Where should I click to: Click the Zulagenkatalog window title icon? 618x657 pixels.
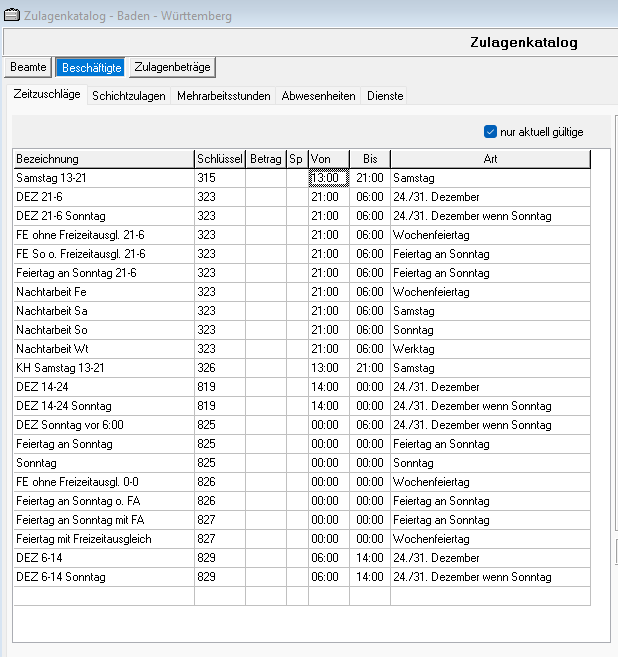(x=11, y=16)
